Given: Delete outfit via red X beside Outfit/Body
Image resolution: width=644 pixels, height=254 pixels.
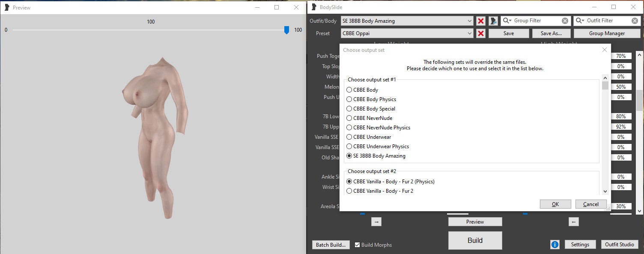Looking at the screenshot, I should (x=481, y=21).
